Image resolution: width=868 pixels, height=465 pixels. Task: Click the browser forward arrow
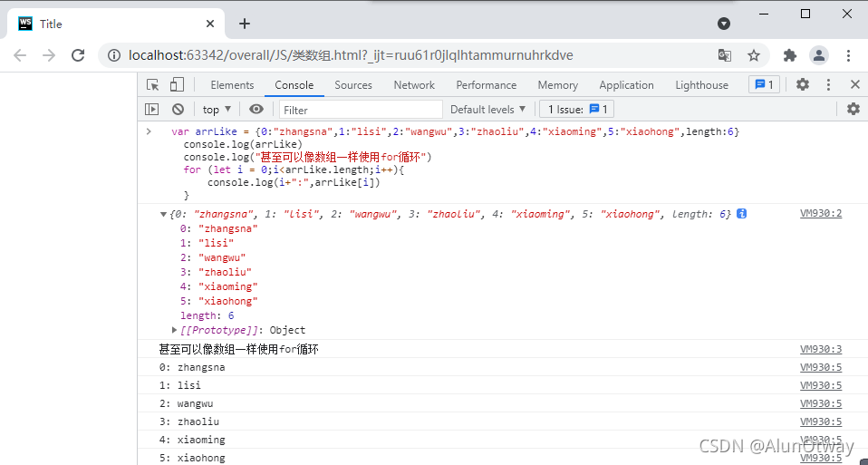(49, 55)
